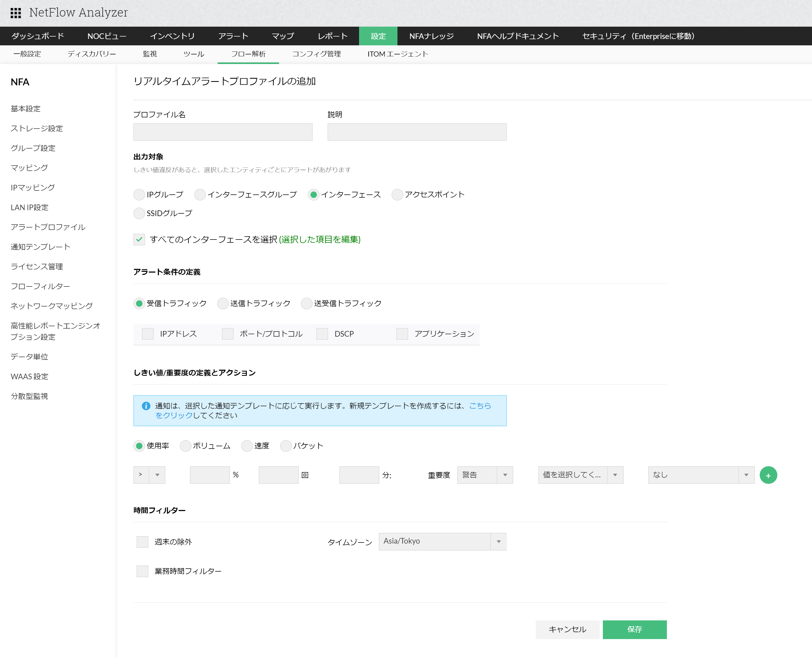Click the blue info icon in notice
The height and width of the screenshot is (658, 812).
146,406
